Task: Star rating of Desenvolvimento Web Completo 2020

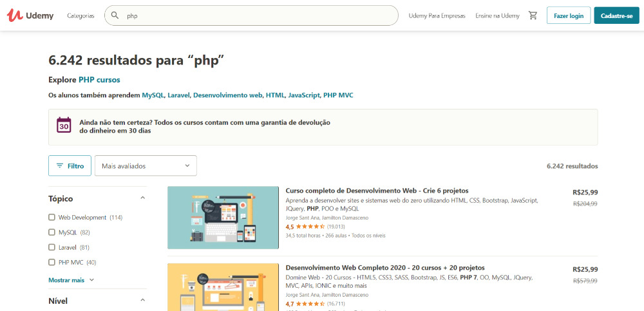Action: point(310,304)
